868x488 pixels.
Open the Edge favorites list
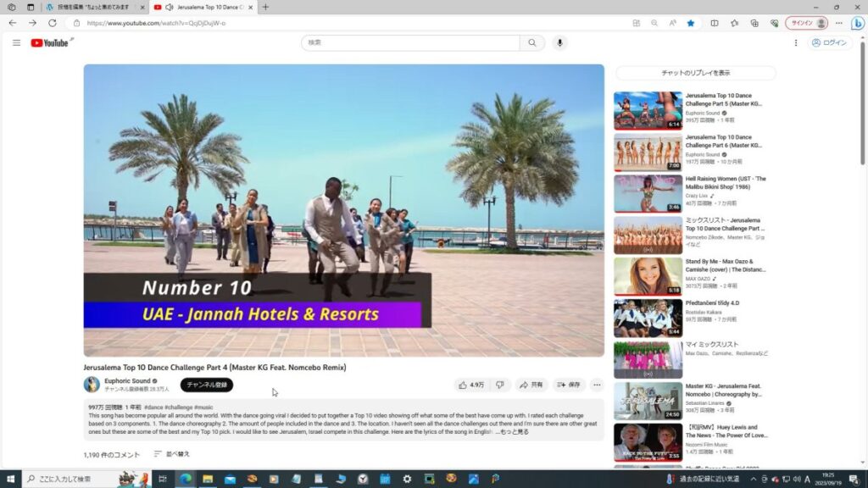point(735,23)
